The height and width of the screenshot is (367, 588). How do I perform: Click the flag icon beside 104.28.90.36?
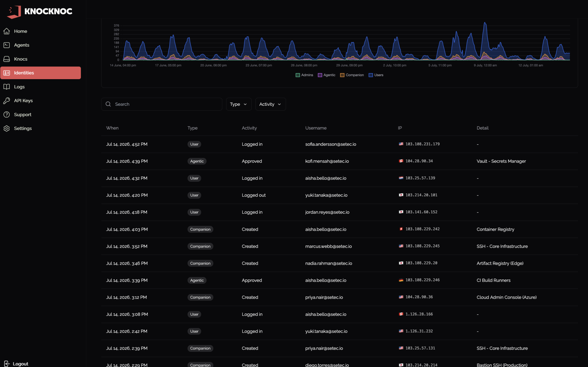click(401, 297)
